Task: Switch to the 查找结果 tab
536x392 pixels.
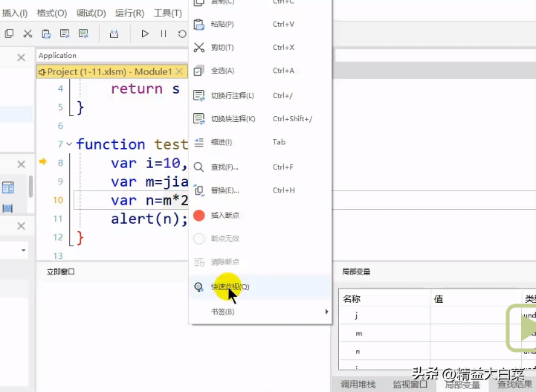Action: point(514,385)
